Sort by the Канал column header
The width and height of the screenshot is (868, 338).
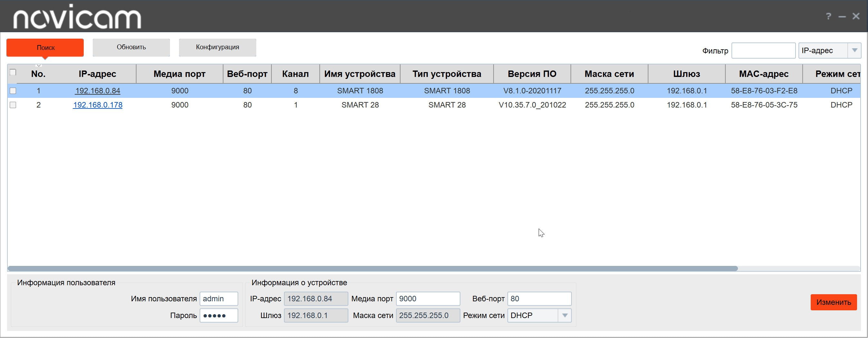pyautogui.click(x=295, y=74)
